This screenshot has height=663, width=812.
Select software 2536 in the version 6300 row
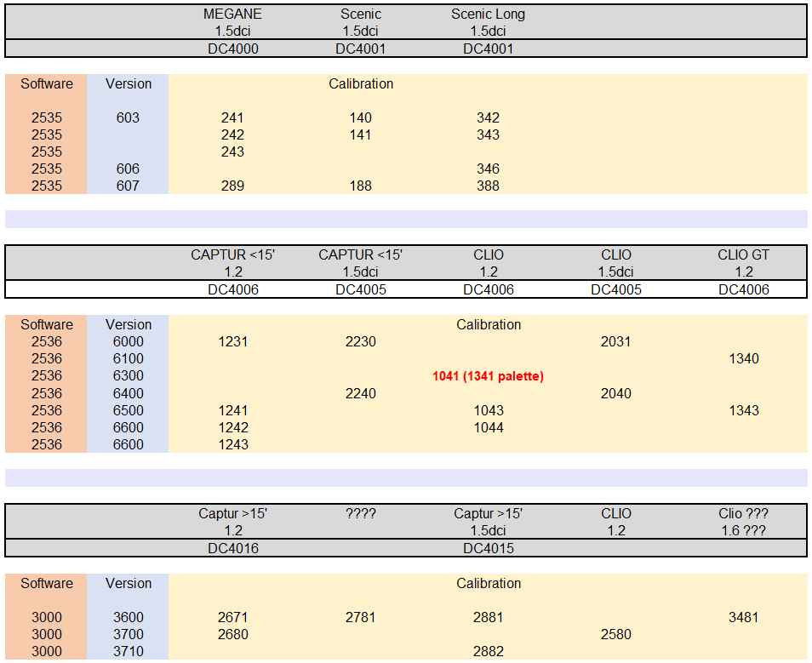47,376
